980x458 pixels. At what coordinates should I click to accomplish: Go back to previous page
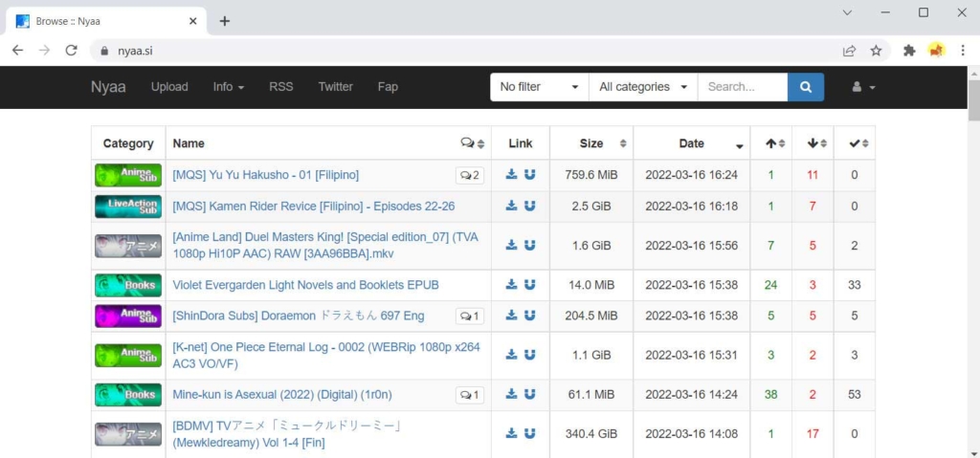(x=17, y=51)
